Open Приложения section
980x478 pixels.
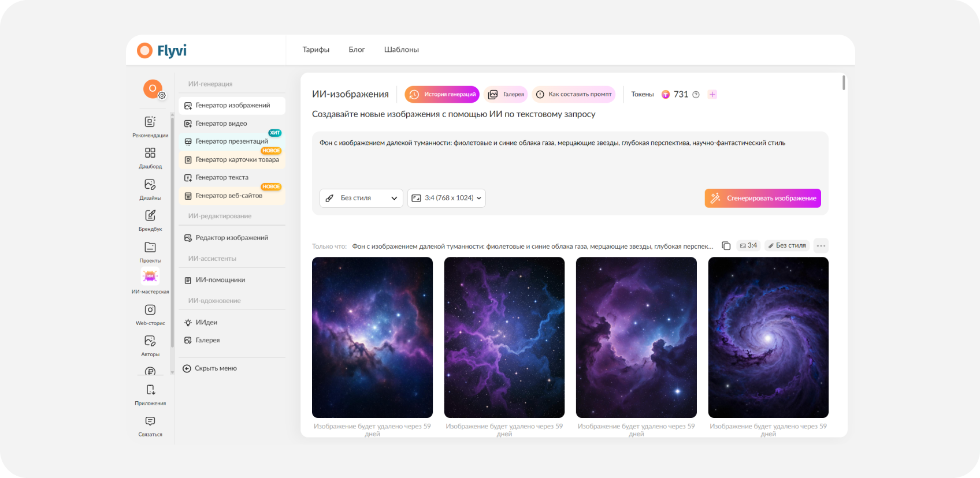tap(150, 395)
